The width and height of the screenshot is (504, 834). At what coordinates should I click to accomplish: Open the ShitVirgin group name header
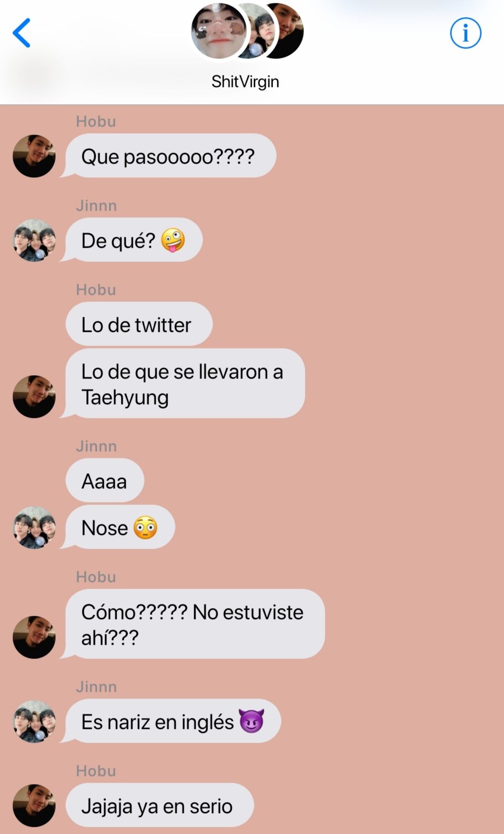point(245,82)
